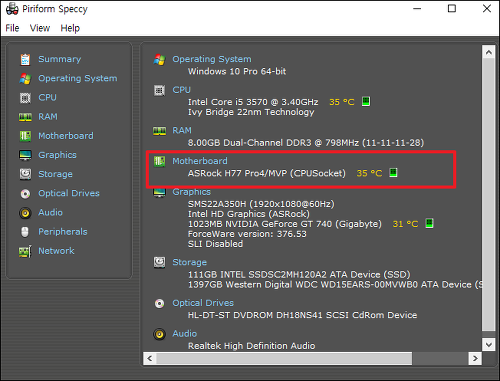The width and height of the screenshot is (500, 381).
Task: Click the RAM heading link in summary
Action: 182,130
